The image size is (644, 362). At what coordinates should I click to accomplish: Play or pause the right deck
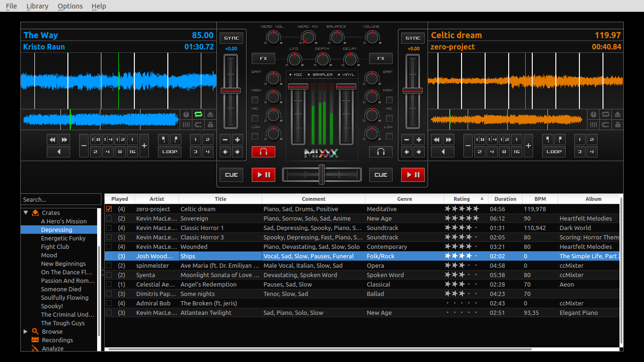pos(413,175)
